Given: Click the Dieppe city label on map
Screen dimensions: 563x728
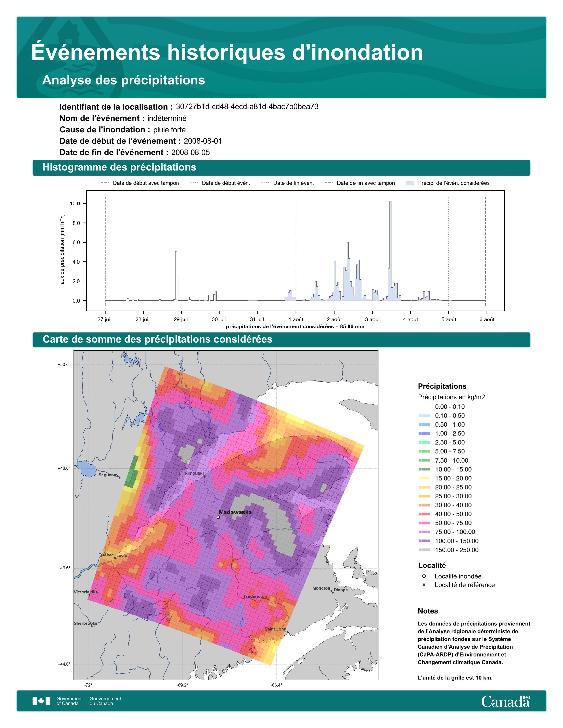Looking at the screenshot, I should pyautogui.click(x=340, y=590).
